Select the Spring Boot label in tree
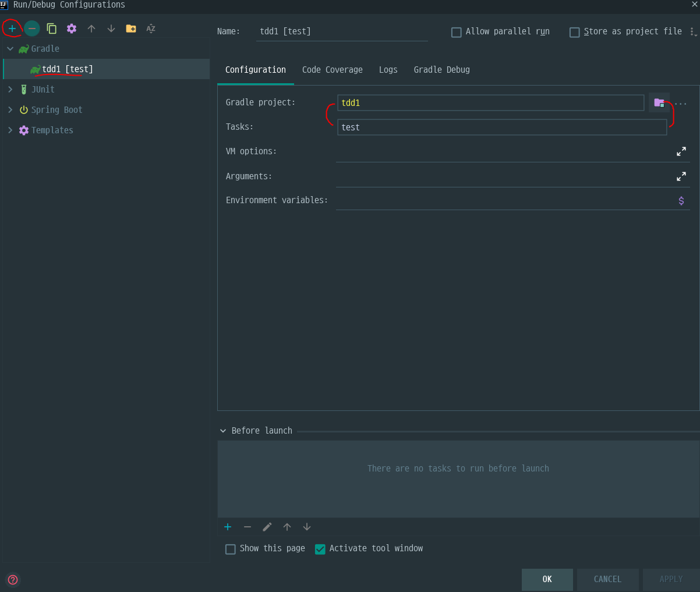Viewport: 700px width, 592px height. (57, 110)
